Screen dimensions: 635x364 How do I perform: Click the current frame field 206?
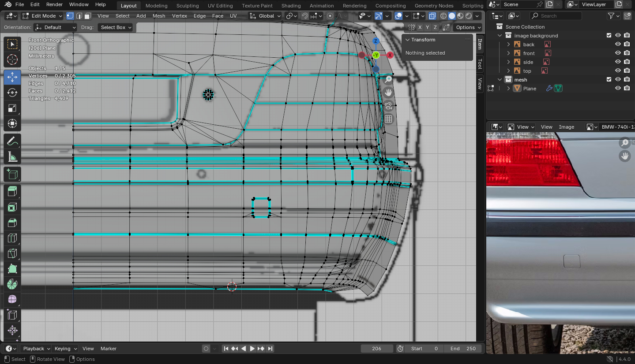click(x=376, y=349)
